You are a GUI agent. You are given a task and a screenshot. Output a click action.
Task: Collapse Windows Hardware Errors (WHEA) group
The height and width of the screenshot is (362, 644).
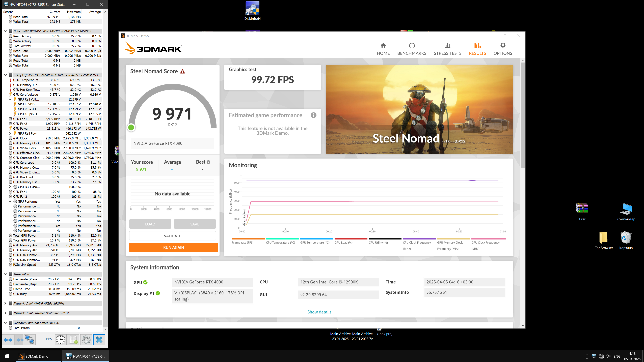tap(5, 323)
